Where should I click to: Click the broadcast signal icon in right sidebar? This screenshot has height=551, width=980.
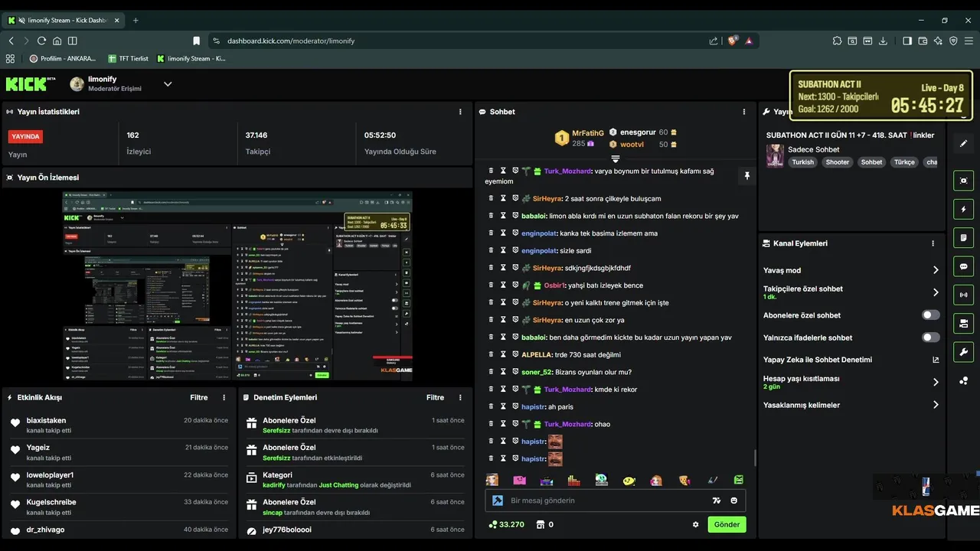point(963,295)
